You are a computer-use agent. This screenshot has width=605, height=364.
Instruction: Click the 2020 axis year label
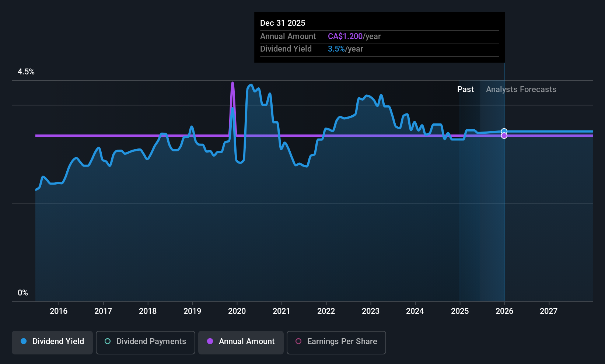click(x=237, y=311)
